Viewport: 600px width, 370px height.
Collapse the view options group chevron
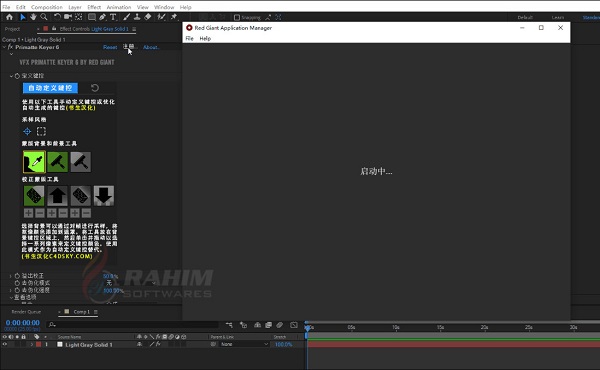click(x=11, y=297)
